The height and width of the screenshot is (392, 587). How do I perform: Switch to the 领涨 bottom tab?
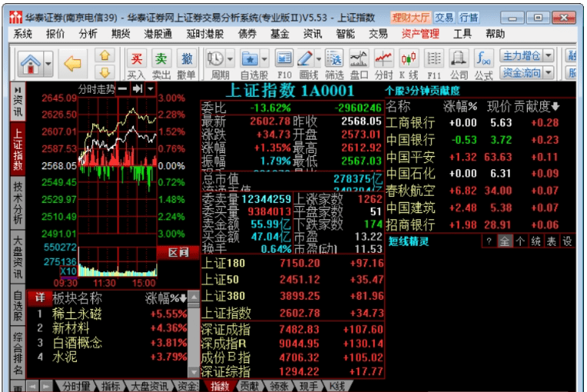pyautogui.click(x=279, y=386)
